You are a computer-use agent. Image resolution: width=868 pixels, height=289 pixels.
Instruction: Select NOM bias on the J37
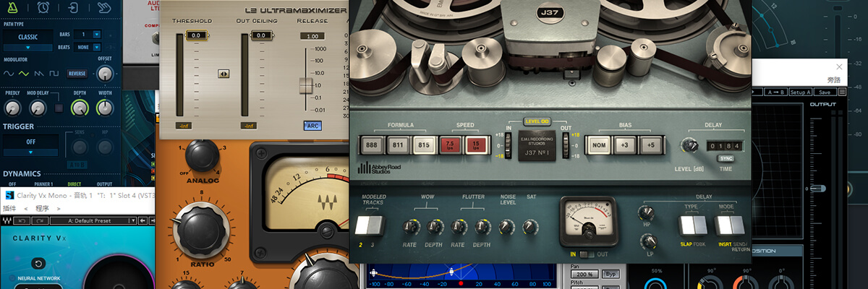[x=597, y=144]
